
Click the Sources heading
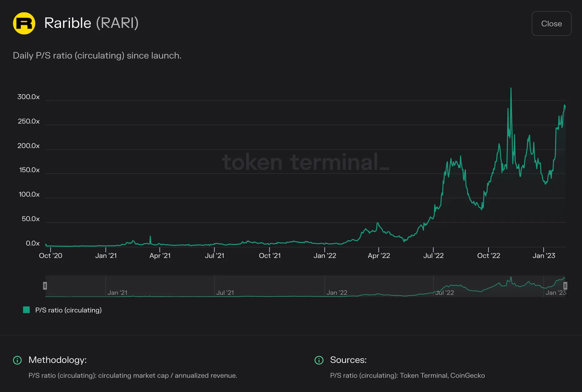click(348, 360)
